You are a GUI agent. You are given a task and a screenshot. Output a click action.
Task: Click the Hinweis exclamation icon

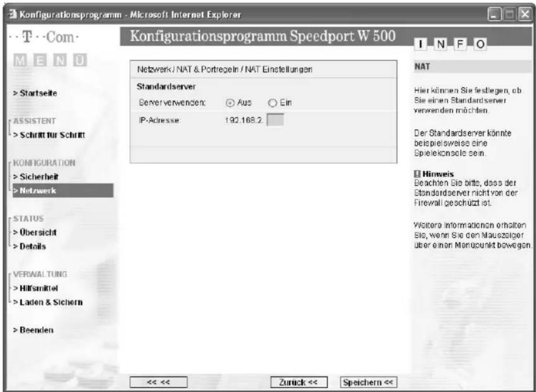417,174
